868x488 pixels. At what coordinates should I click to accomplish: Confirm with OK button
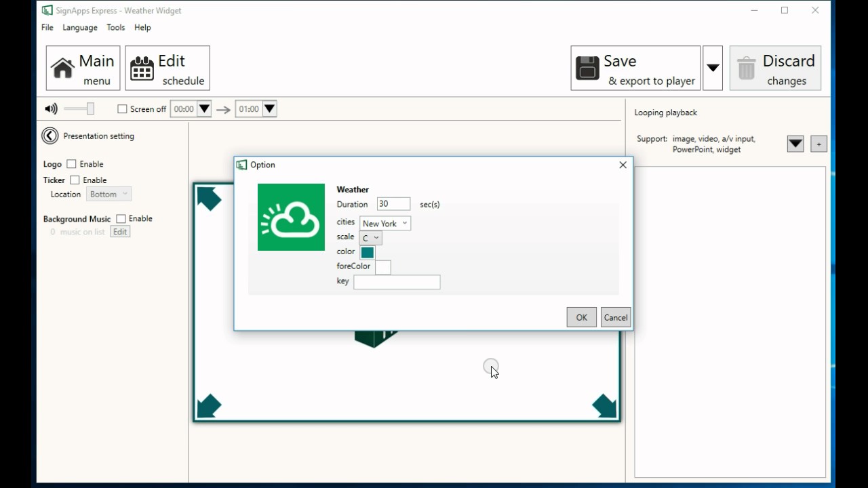(x=582, y=317)
